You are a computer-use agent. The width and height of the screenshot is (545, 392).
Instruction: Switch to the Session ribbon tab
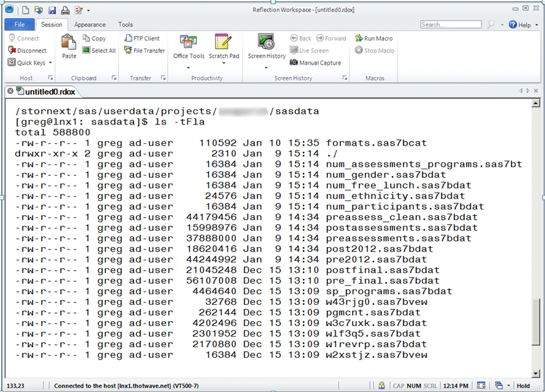coord(52,24)
